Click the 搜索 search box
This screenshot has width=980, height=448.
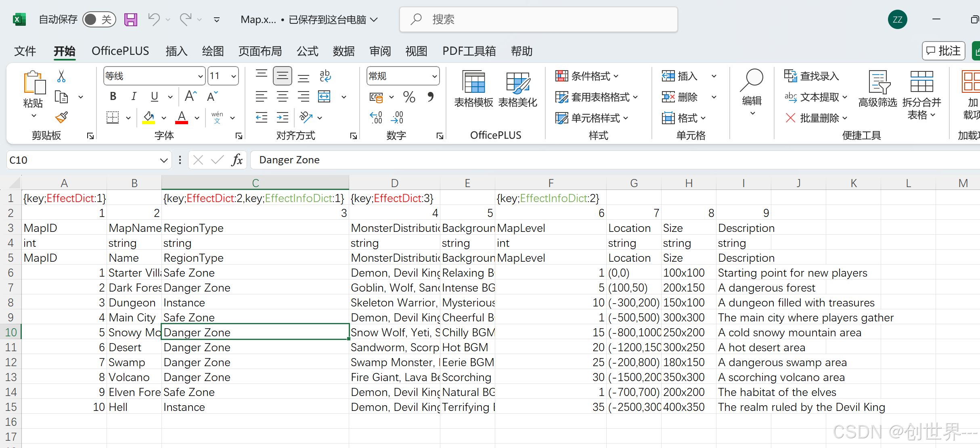click(x=538, y=19)
